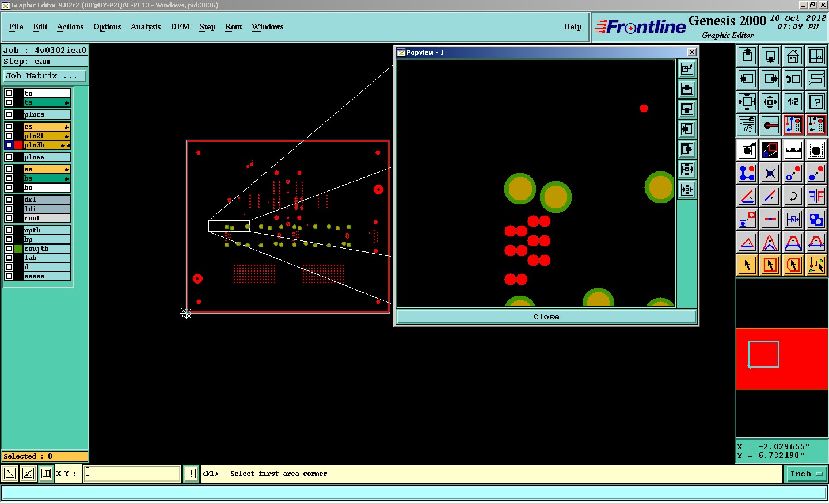Click the pan left icon in Popview toolbar
This screenshot has width=829, height=504.
pyautogui.click(x=687, y=129)
